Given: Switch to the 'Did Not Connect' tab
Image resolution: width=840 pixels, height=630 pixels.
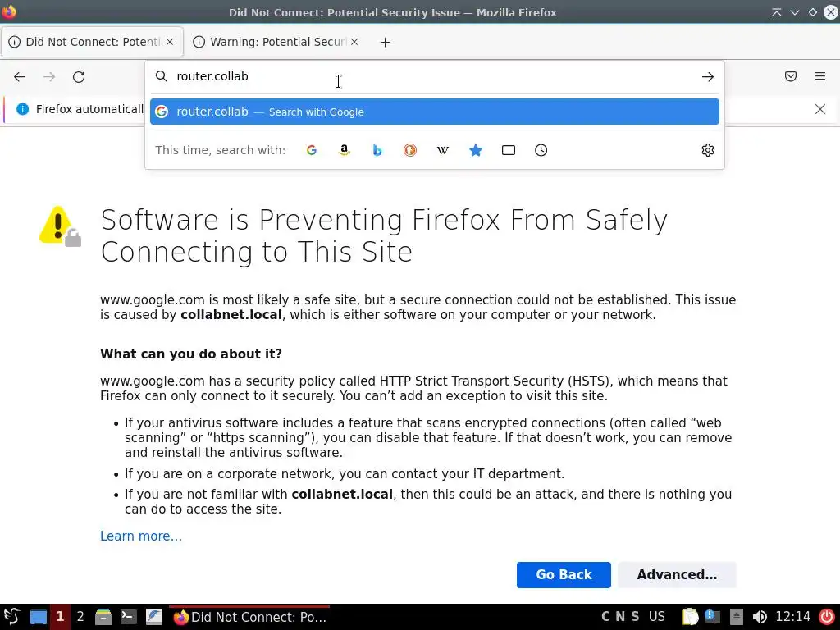Looking at the screenshot, I should (92, 42).
